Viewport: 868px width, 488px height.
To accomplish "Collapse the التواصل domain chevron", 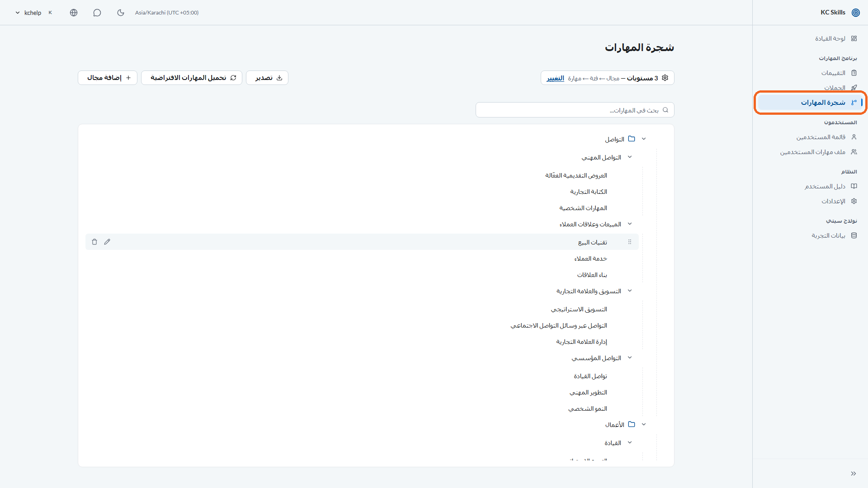I will pos(644,139).
